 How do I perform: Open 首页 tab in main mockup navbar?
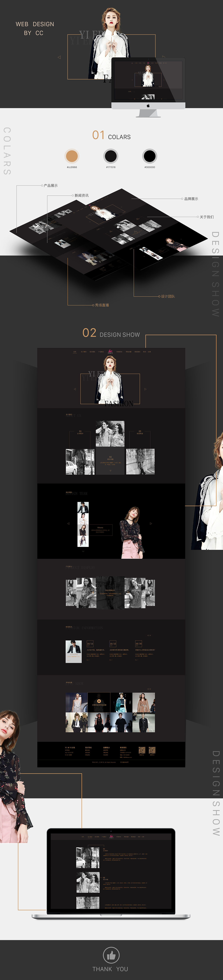pyautogui.click(x=75, y=352)
